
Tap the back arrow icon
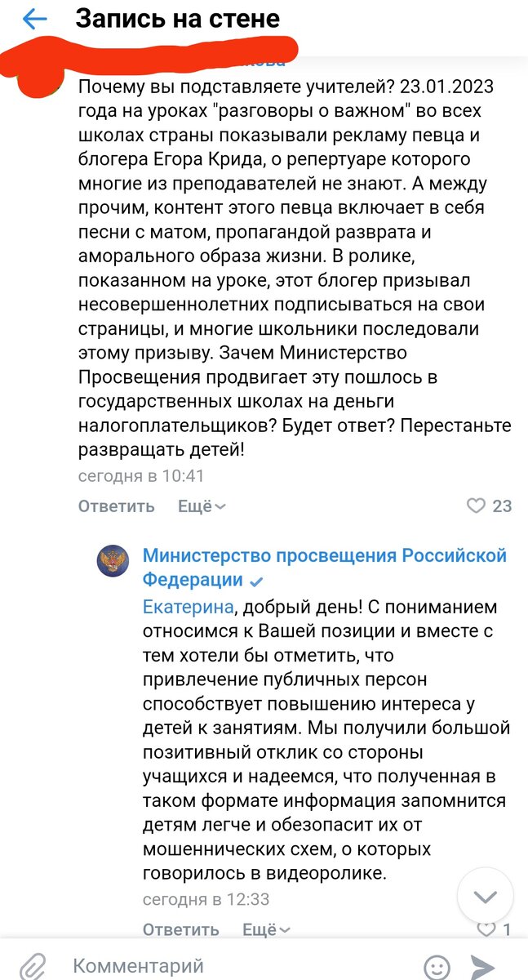(34, 19)
